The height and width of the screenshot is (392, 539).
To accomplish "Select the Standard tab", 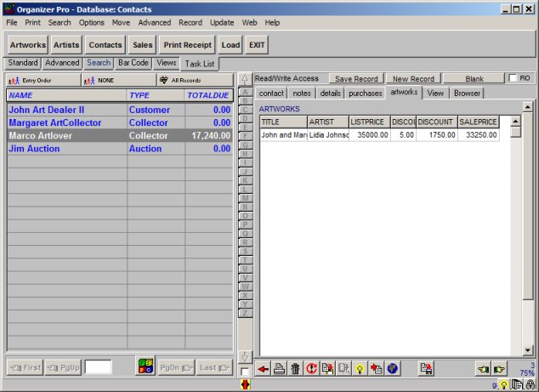I will 23,63.
